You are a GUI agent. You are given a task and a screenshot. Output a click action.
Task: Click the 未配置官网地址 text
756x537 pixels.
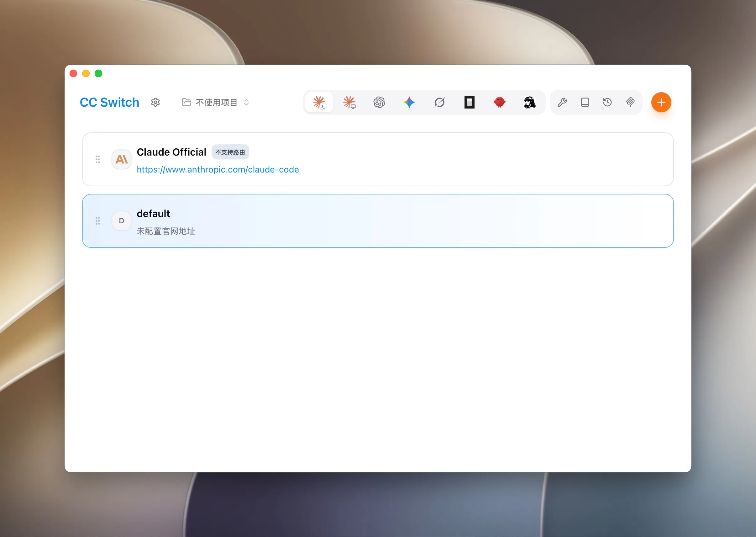coord(166,231)
